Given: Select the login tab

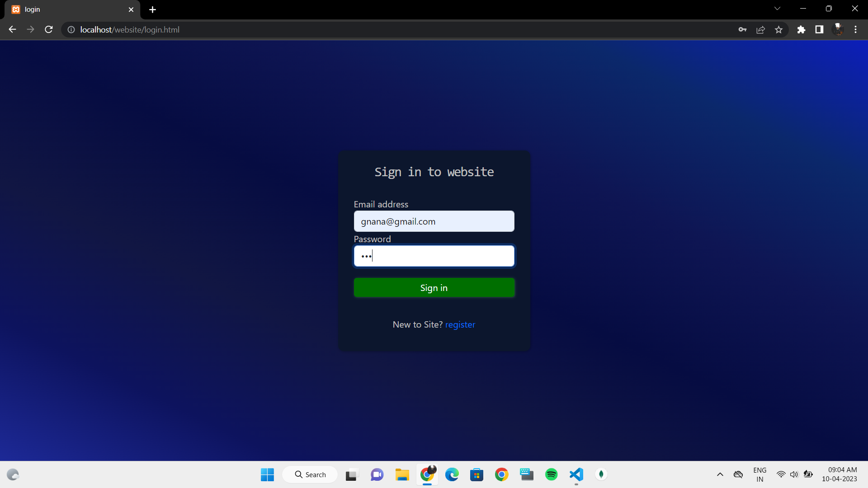Looking at the screenshot, I should pyautogui.click(x=72, y=9).
